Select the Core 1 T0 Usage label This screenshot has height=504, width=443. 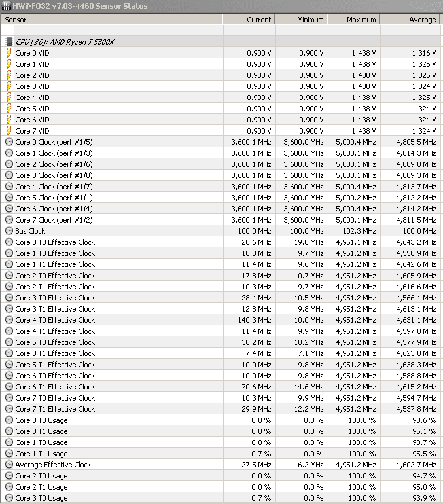[41, 442]
